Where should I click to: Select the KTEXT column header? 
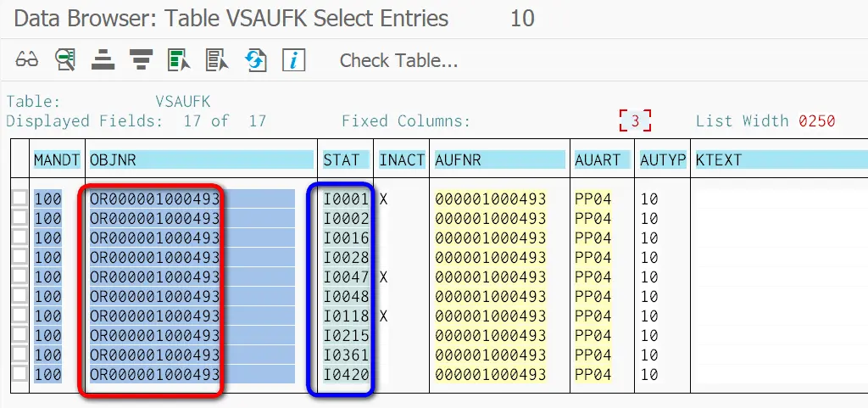pyautogui.click(x=781, y=160)
